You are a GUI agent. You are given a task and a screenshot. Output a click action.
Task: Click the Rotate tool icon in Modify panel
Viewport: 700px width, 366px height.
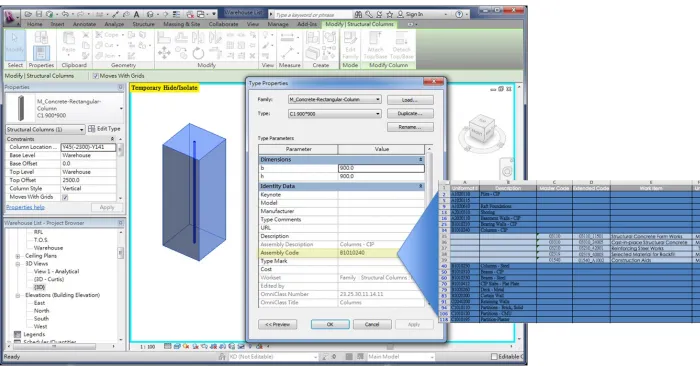[x=198, y=54]
